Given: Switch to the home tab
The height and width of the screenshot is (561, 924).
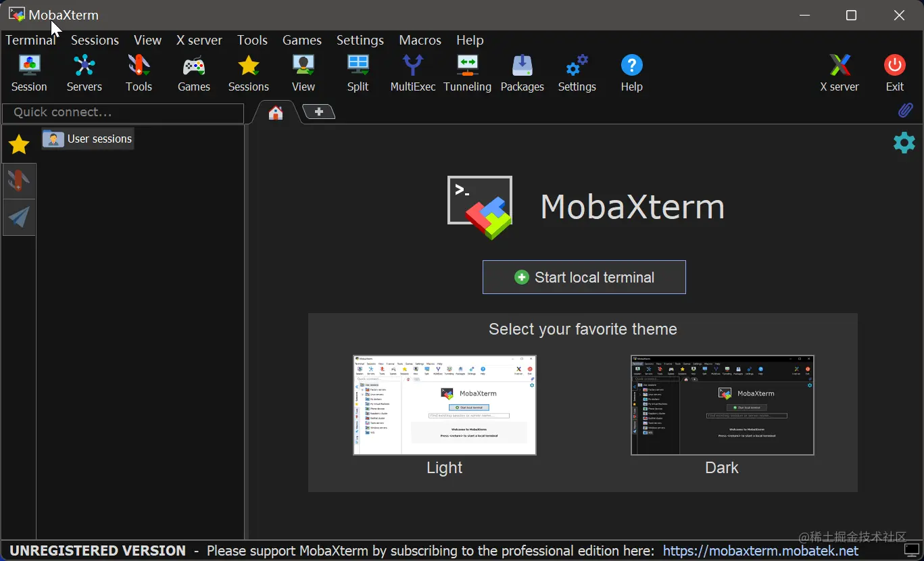Looking at the screenshot, I should (x=275, y=113).
